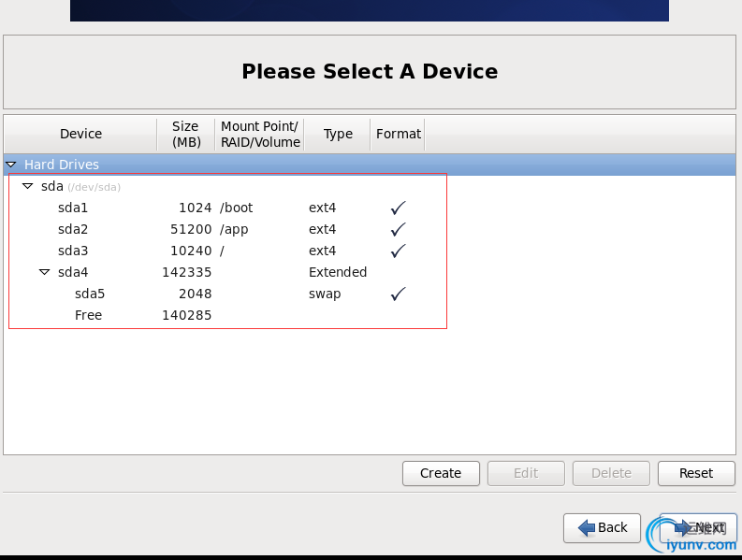Image resolution: width=742 pixels, height=560 pixels.
Task: Click the 51200 size value
Action: [191, 229]
